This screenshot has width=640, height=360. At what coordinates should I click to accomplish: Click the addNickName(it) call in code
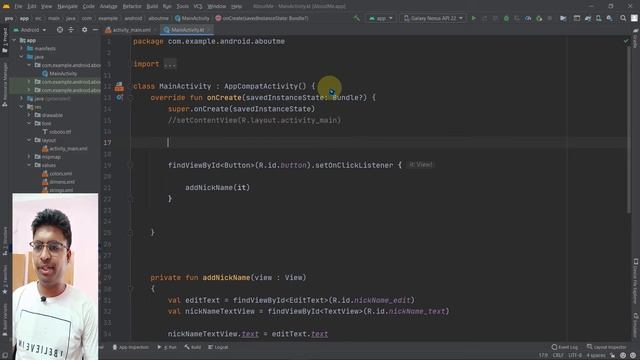coord(218,188)
